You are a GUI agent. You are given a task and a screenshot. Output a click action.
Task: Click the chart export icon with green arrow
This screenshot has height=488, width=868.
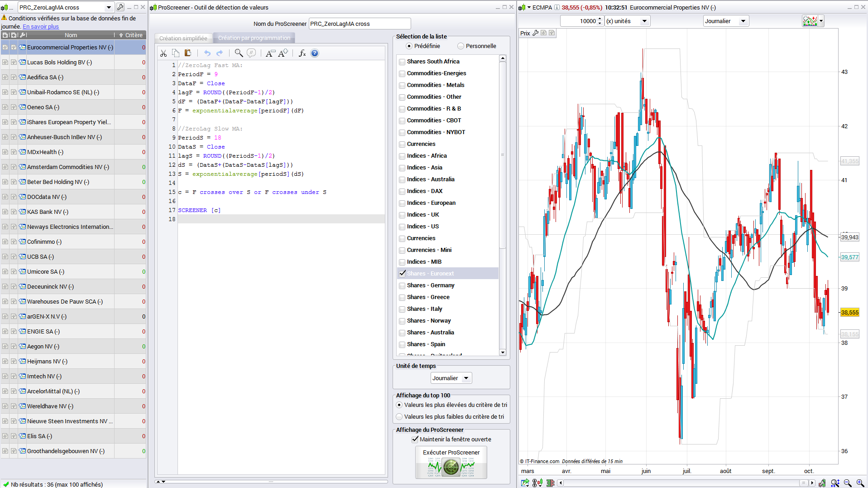pyautogui.click(x=525, y=483)
